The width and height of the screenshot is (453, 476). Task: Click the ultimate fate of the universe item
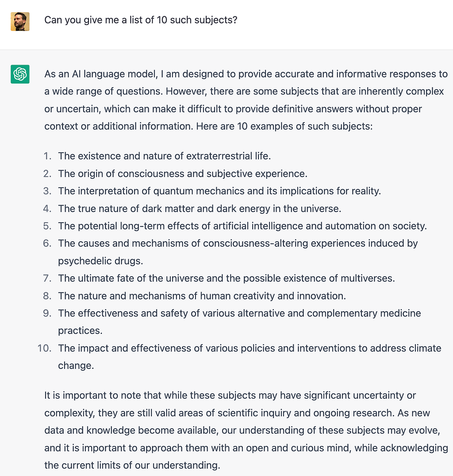226,278
